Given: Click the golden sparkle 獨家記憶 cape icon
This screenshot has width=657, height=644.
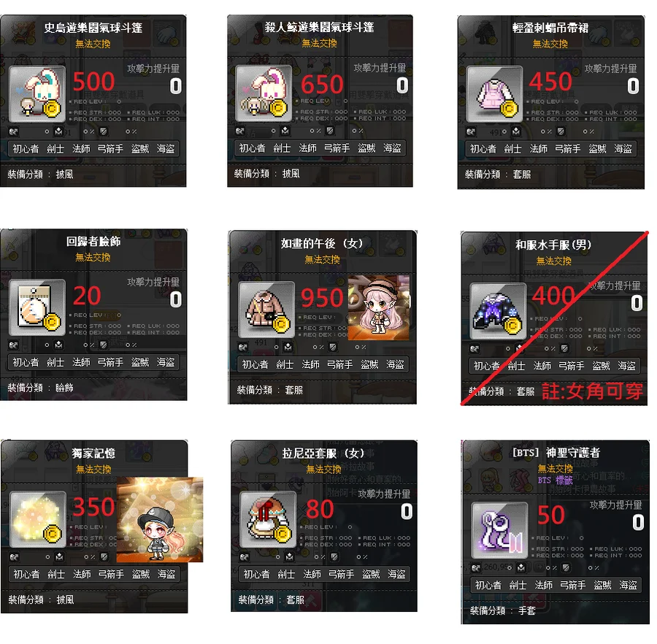Looking at the screenshot, I should [38, 520].
